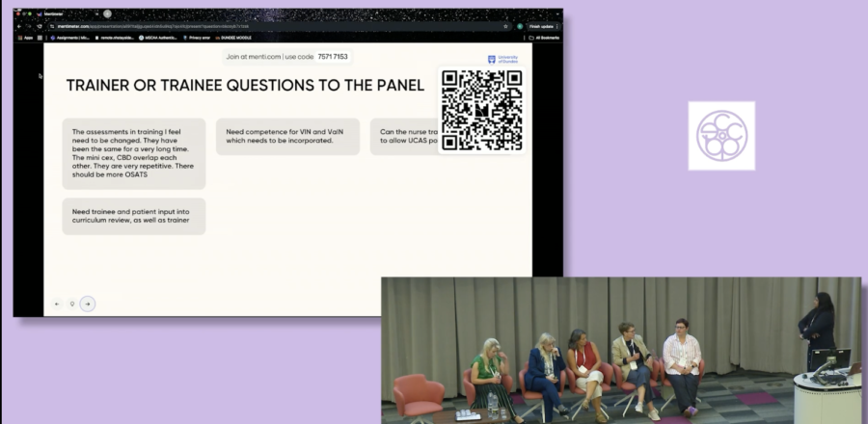Open the All Bookmarks folder
The image size is (868, 424).
coord(545,38)
